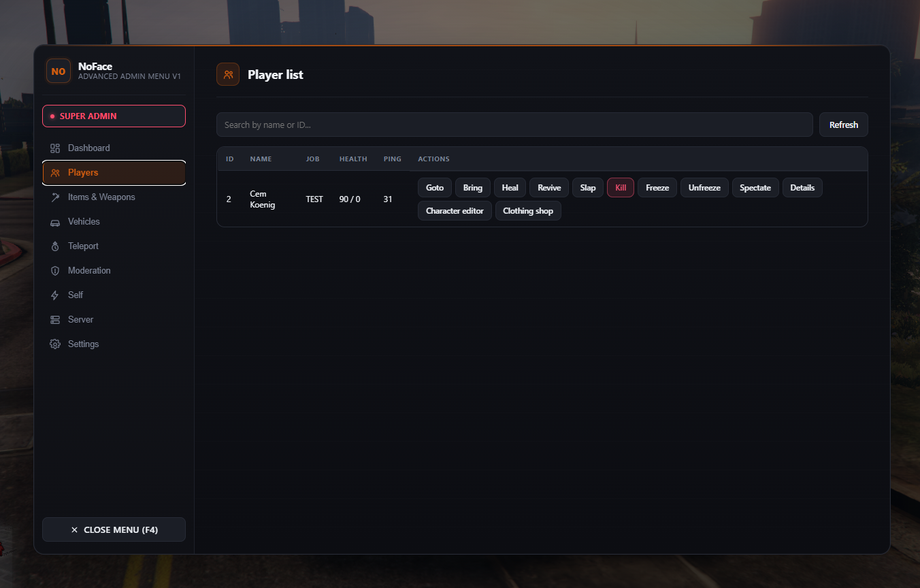Screen dimensions: 920x588
Task: Switch to the Moderation section
Action: coord(114,271)
